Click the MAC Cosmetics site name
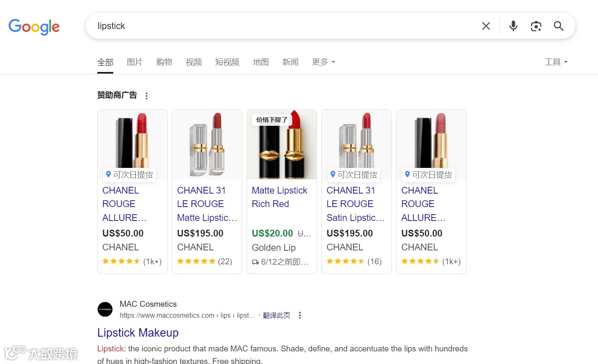 tap(148, 304)
